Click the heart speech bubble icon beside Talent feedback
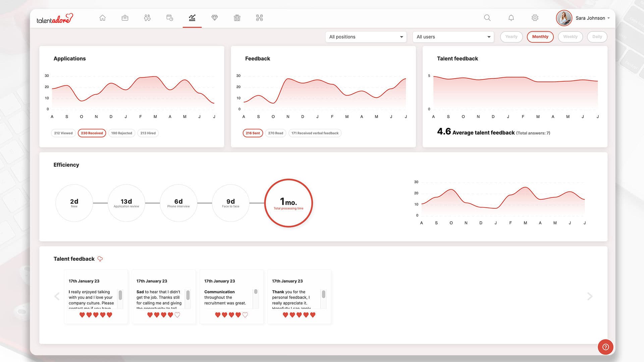 pos(100,259)
